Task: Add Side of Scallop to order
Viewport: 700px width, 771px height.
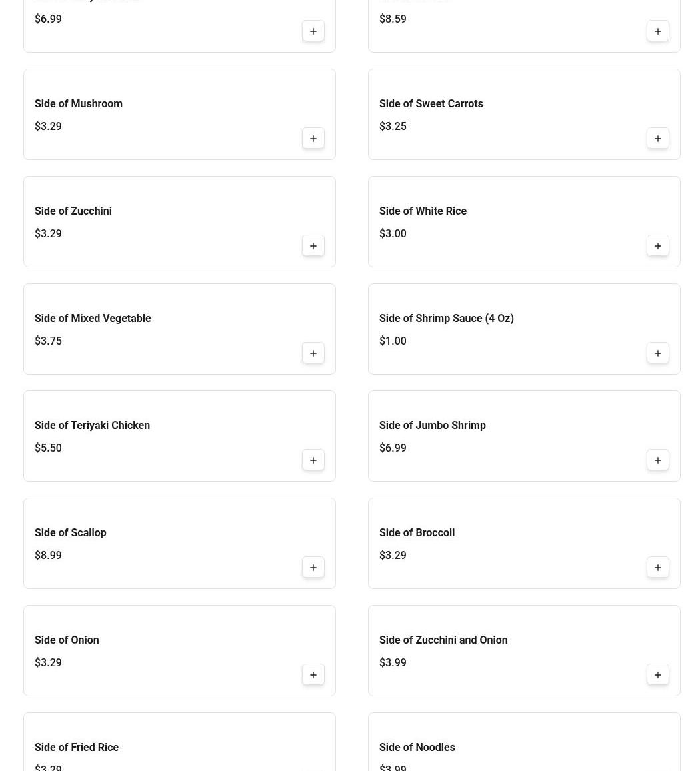Action: pyautogui.click(x=313, y=568)
